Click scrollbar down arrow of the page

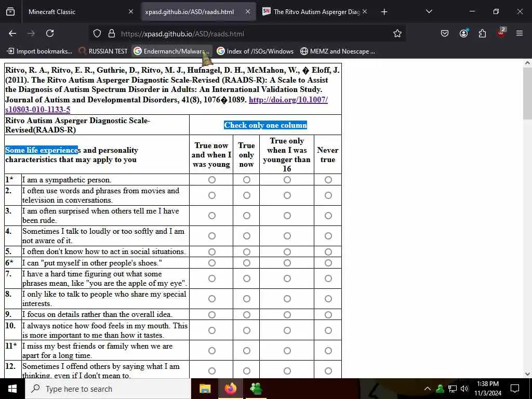(x=527, y=374)
